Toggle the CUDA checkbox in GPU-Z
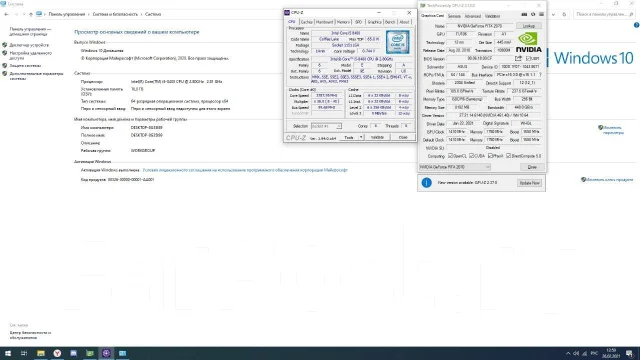The height and width of the screenshot is (360, 640). [x=471, y=156]
